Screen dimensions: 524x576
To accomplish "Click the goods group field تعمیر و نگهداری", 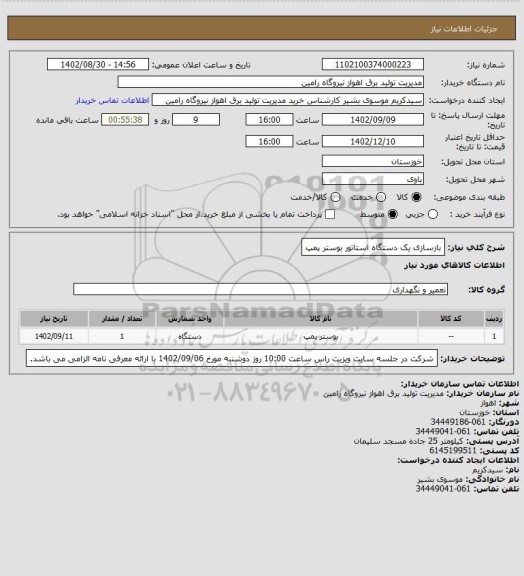I will click(x=260, y=289).
